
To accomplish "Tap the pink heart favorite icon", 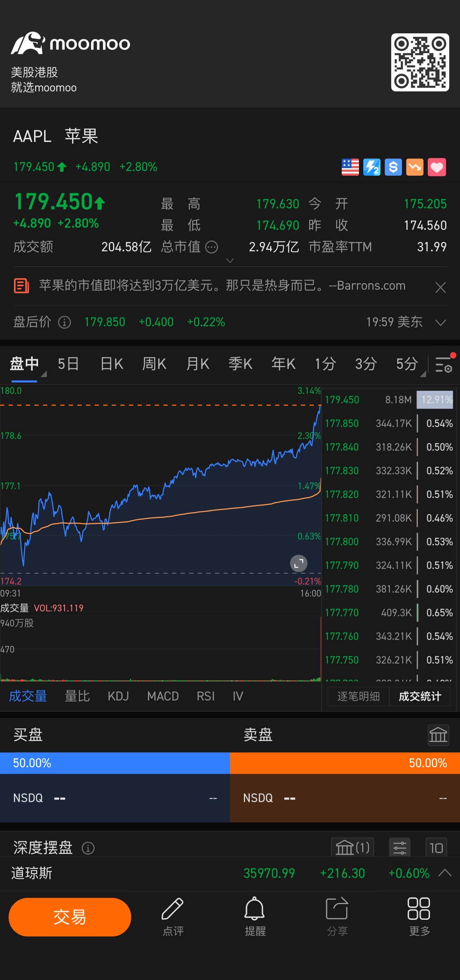I will (x=437, y=167).
